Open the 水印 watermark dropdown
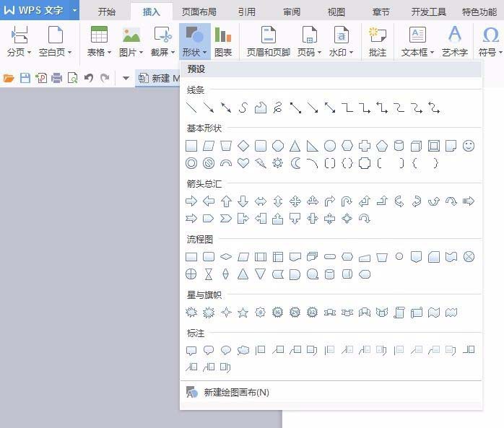This screenshot has height=428, width=504. tap(341, 52)
